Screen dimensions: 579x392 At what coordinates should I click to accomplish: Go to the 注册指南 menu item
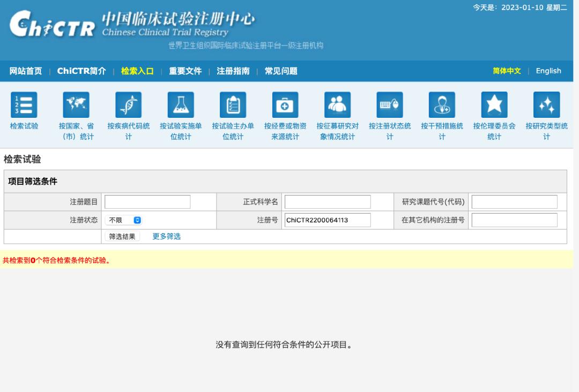(233, 71)
